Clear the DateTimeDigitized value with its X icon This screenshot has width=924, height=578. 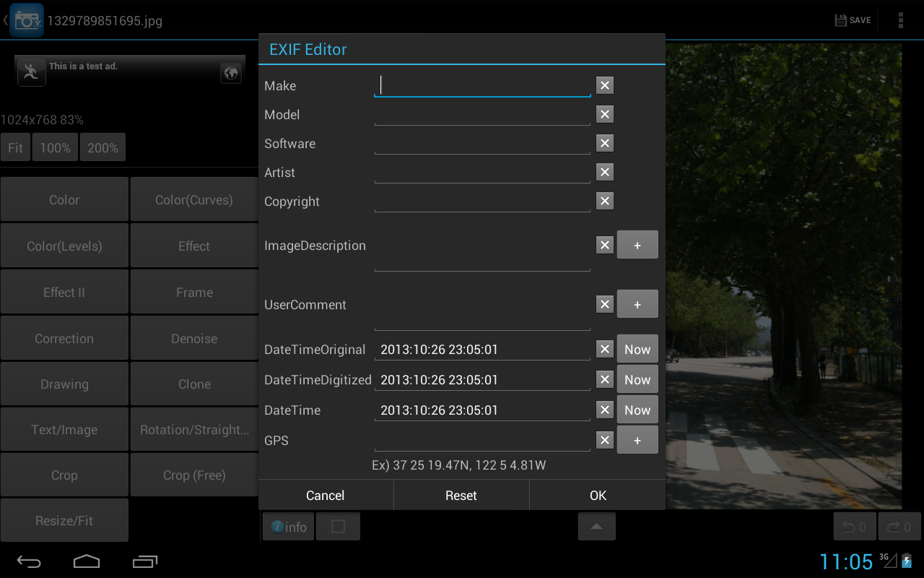tap(605, 380)
